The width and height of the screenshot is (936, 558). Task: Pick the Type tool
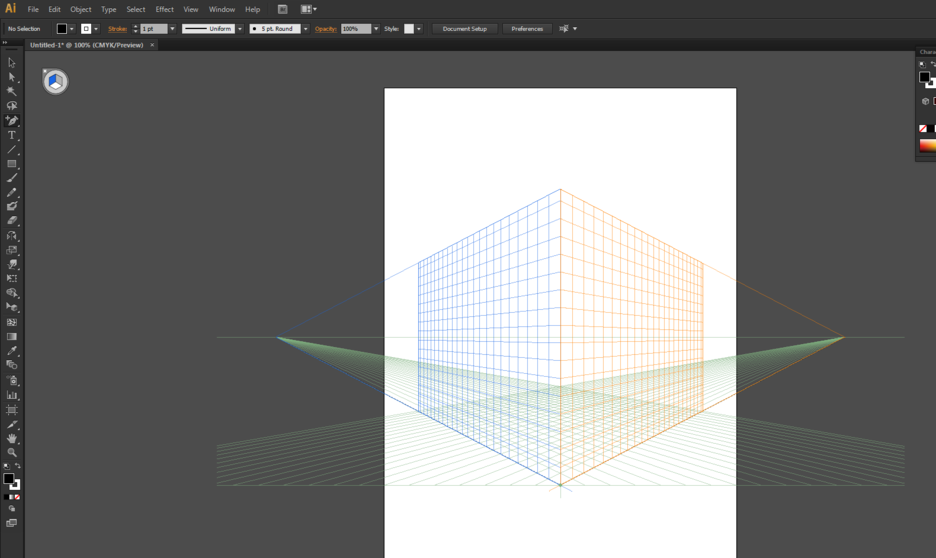11,135
